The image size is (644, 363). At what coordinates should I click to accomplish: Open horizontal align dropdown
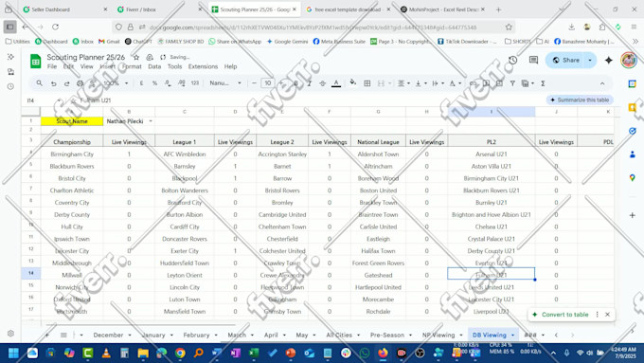(x=403, y=83)
